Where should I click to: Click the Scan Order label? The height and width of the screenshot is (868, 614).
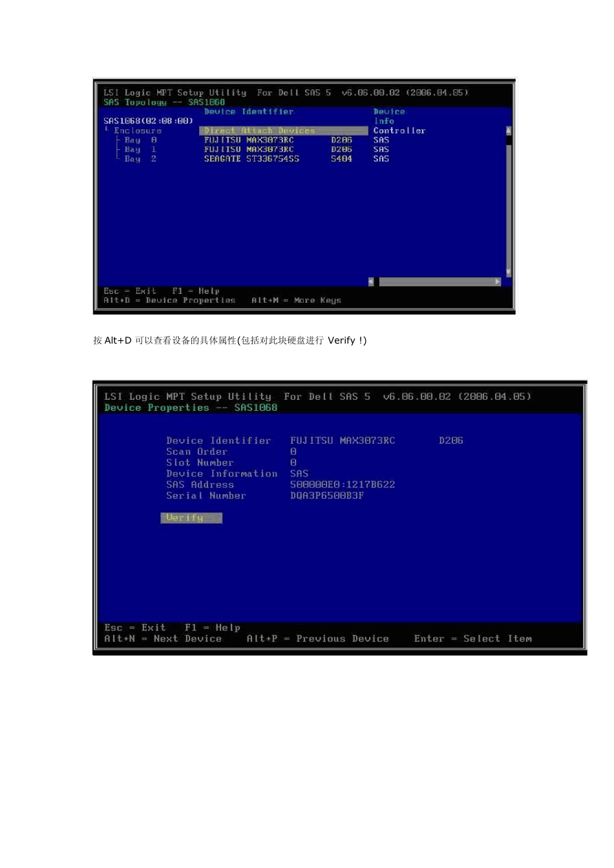pyautogui.click(x=197, y=451)
